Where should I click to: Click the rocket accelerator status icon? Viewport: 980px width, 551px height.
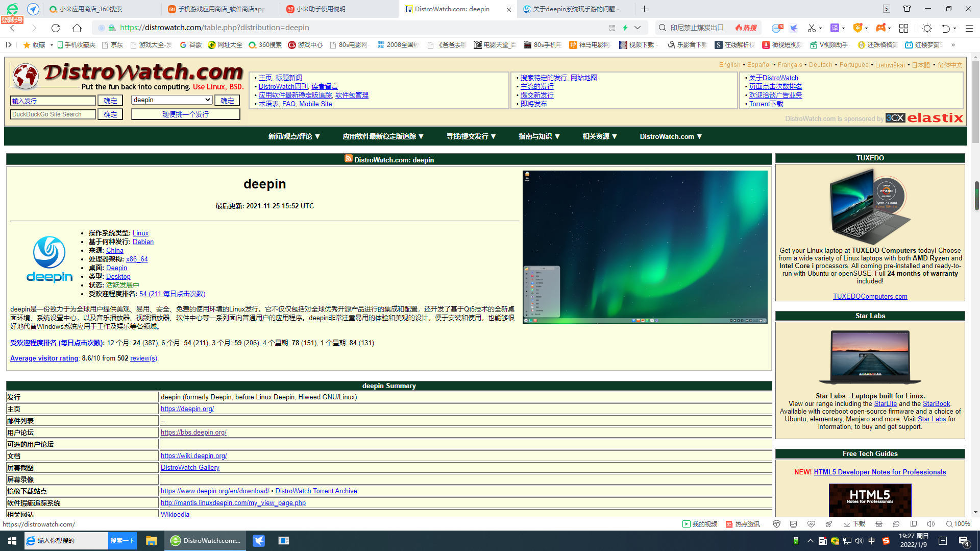click(x=829, y=524)
